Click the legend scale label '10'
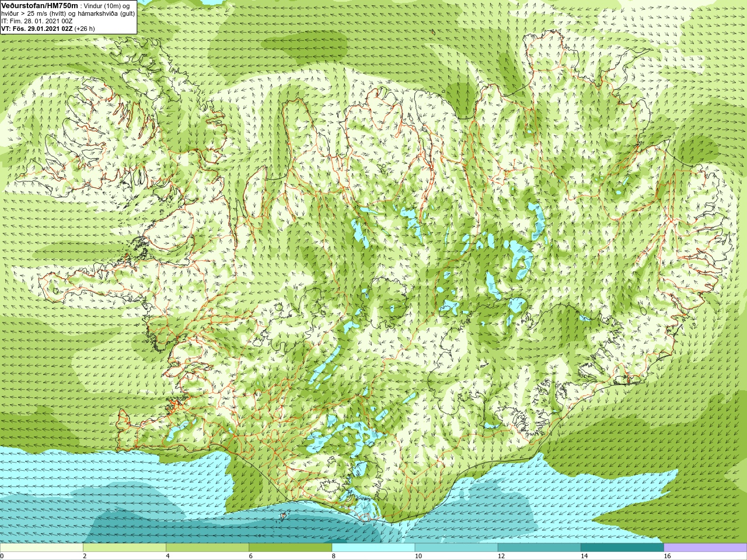Screen dimensions: 747x560 click(x=418, y=556)
